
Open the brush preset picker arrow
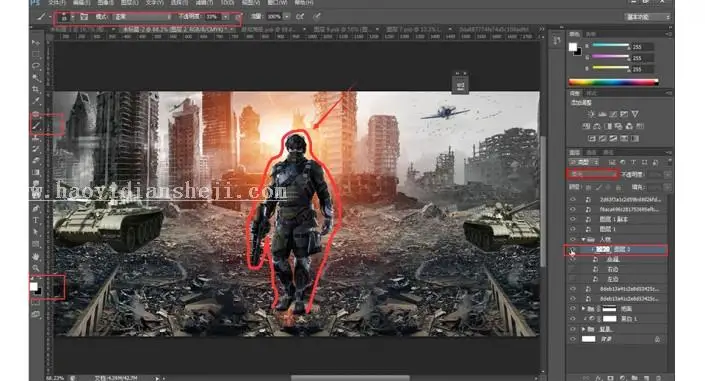pos(72,17)
